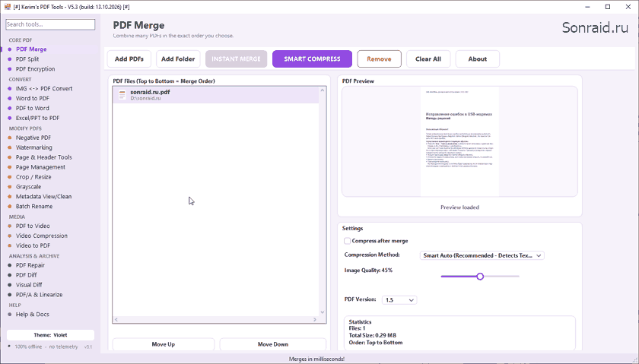
Task: Minimize the application window
Action: click(x=587, y=7)
